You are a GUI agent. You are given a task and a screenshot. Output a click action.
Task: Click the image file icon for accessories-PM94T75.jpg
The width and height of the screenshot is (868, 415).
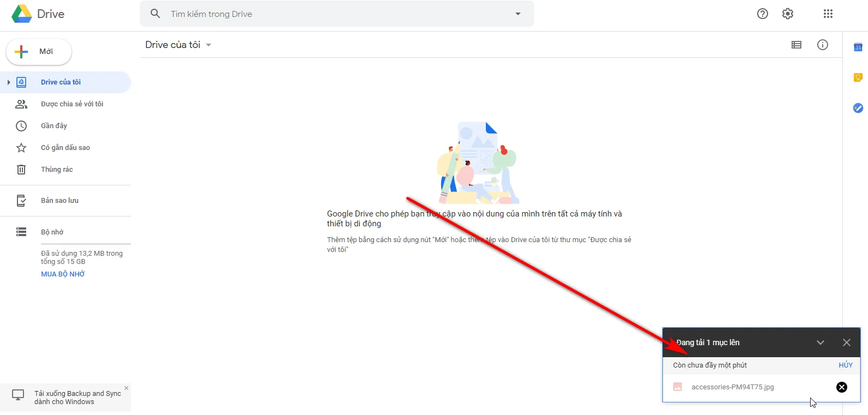(x=677, y=387)
